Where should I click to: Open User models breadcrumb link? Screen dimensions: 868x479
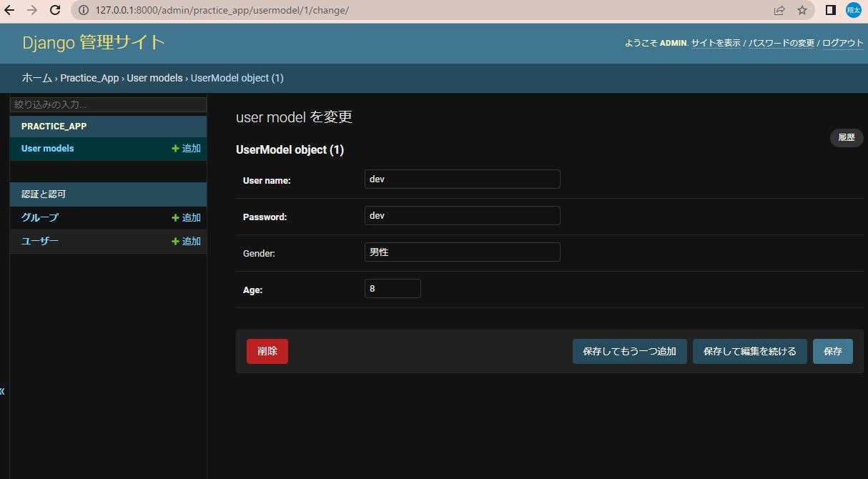[x=154, y=78]
